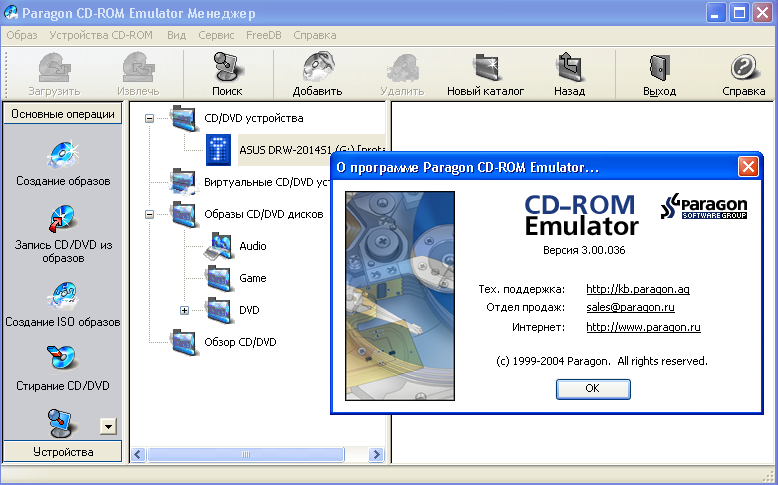The width and height of the screenshot is (778, 485).
Task: Click the partly hidden sidebar icon above Устройства
Action: [x=63, y=423]
